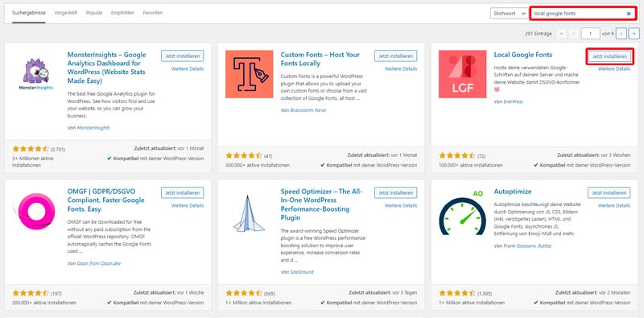Image resolution: width=644 pixels, height=318 pixels.
Task: Go to the first results page arrow
Action: (561, 34)
